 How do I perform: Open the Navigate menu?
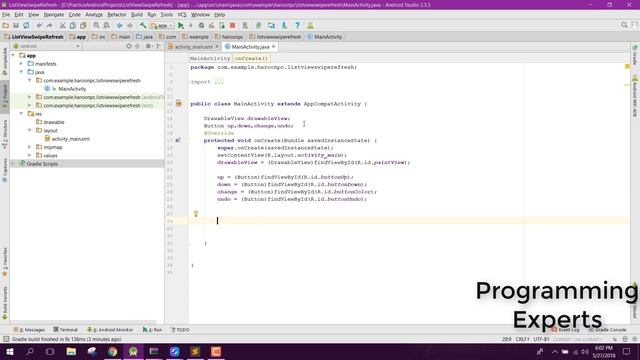point(53,15)
